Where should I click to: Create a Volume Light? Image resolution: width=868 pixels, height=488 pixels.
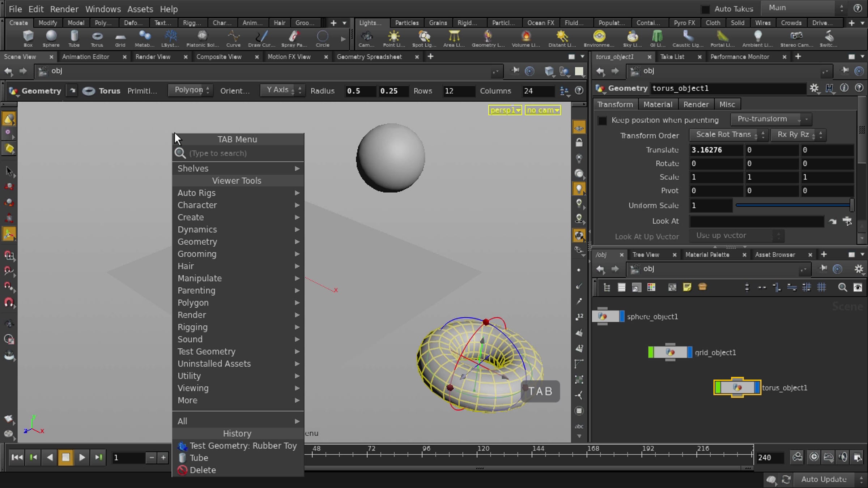pyautogui.click(x=526, y=39)
